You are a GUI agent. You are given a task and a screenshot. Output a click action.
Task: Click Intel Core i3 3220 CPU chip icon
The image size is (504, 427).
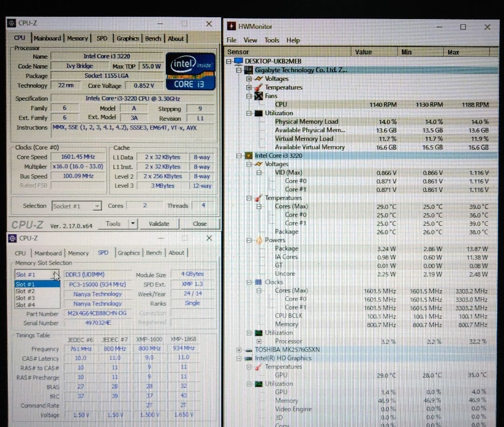pos(248,155)
